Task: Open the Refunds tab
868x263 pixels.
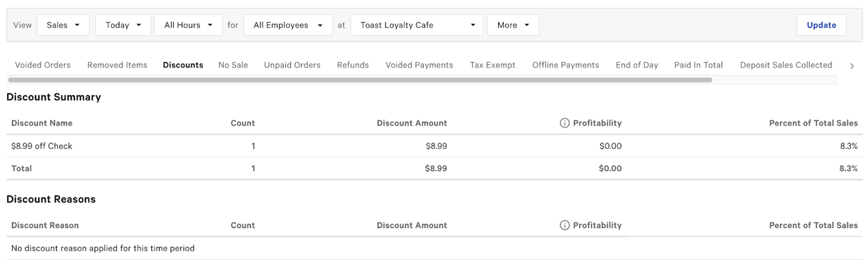Action: click(353, 65)
